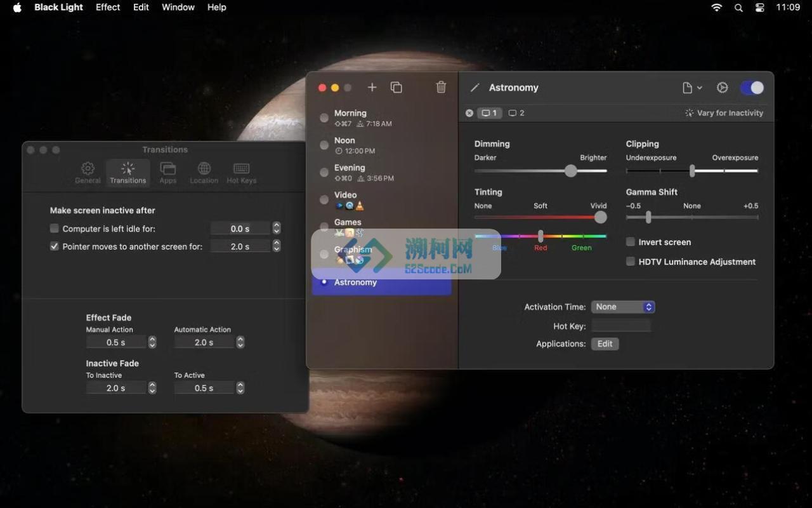Click the Wi-Fi status icon
Image resolution: width=812 pixels, height=508 pixels.
(x=717, y=7)
